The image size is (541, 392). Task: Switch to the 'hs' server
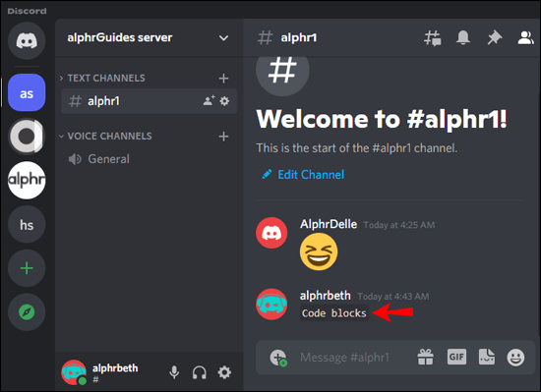(27, 224)
